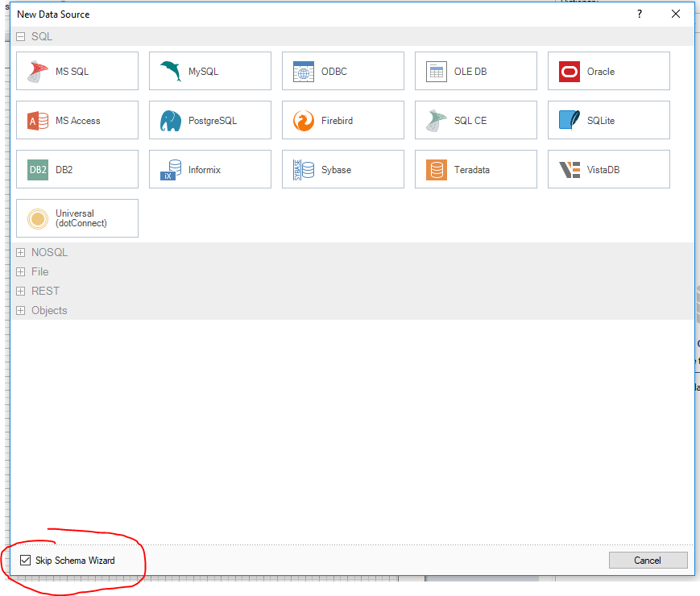Select the VistaDB logo icon
Viewport: 700px width, 596px height.
pos(570,170)
